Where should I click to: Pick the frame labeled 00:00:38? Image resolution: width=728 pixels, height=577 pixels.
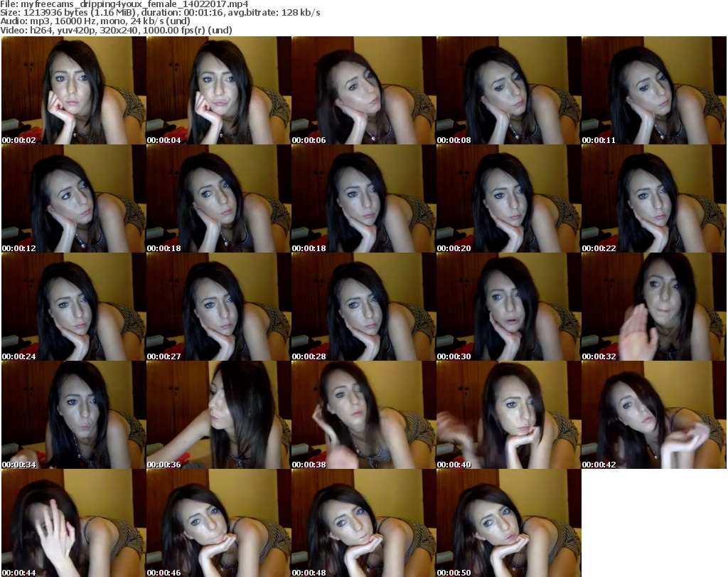click(363, 415)
